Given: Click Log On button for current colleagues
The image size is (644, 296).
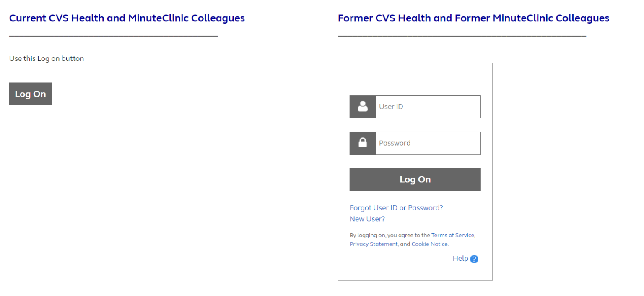Looking at the screenshot, I should click(30, 94).
